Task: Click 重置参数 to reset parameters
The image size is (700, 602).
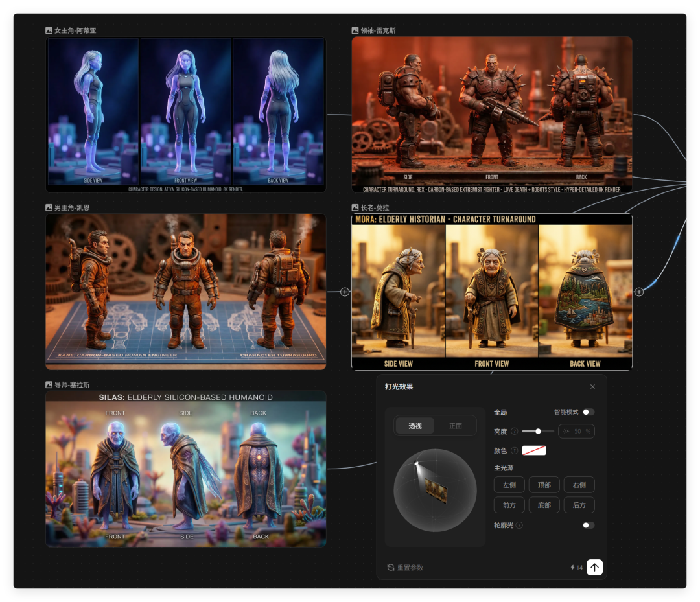Action: pyautogui.click(x=406, y=568)
